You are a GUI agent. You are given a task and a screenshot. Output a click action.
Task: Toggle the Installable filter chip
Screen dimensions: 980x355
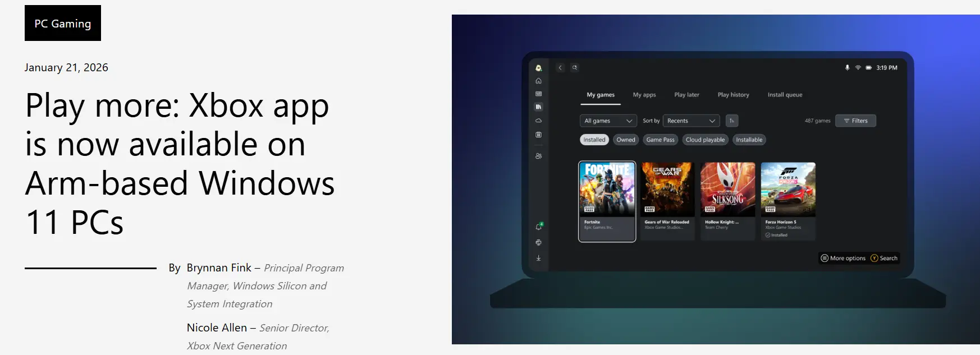coord(749,140)
